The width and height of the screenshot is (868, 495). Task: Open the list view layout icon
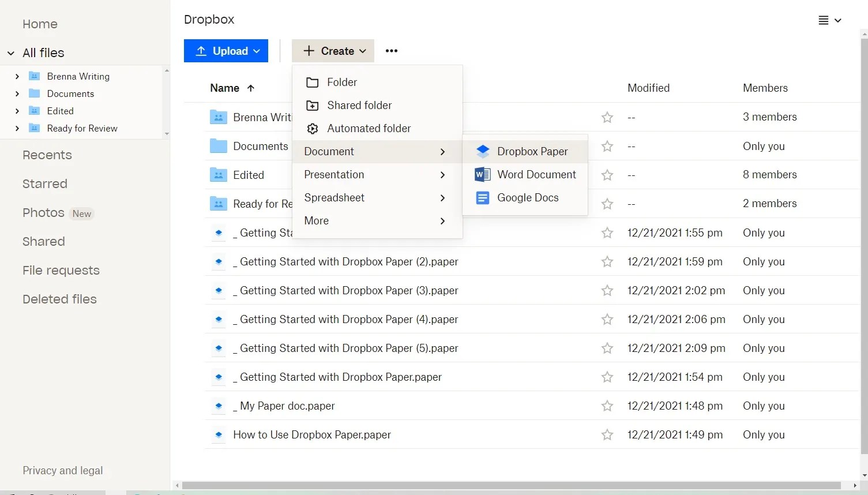click(822, 20)
